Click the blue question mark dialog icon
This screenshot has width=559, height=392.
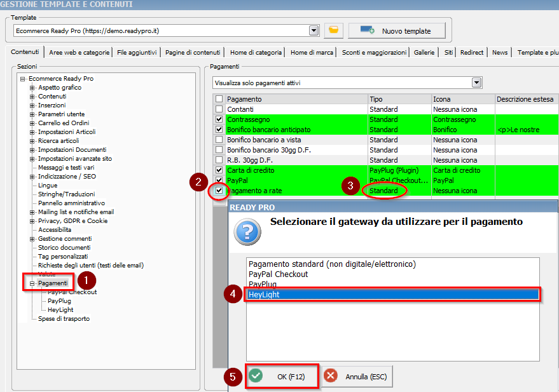point(247,233)
